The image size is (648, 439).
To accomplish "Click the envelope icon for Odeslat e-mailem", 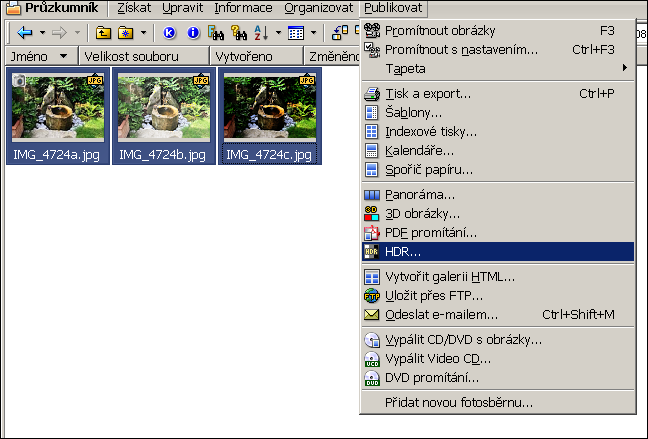I will pos(371,315).
